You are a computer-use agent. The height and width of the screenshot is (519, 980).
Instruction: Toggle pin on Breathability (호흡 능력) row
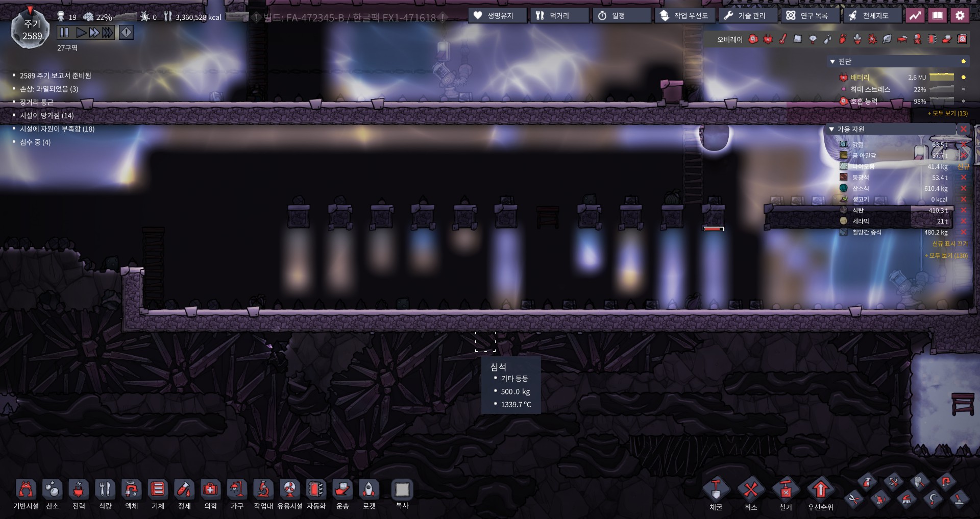(963, 101)
